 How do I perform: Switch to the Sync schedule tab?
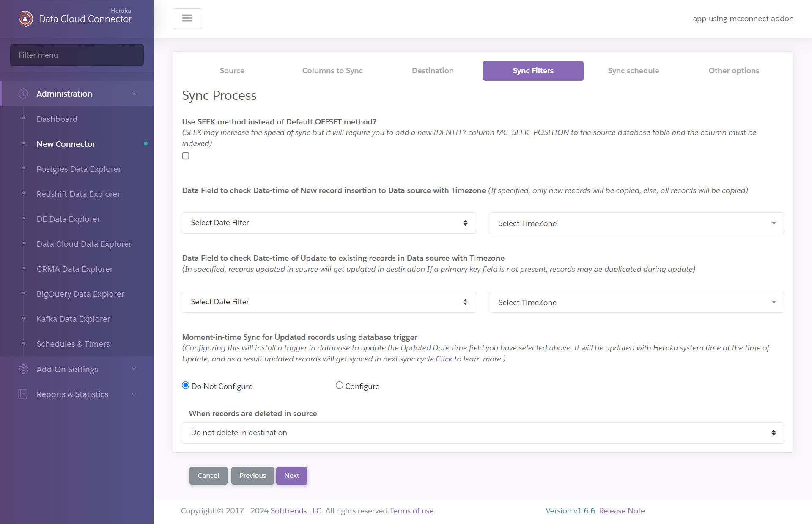633,70
